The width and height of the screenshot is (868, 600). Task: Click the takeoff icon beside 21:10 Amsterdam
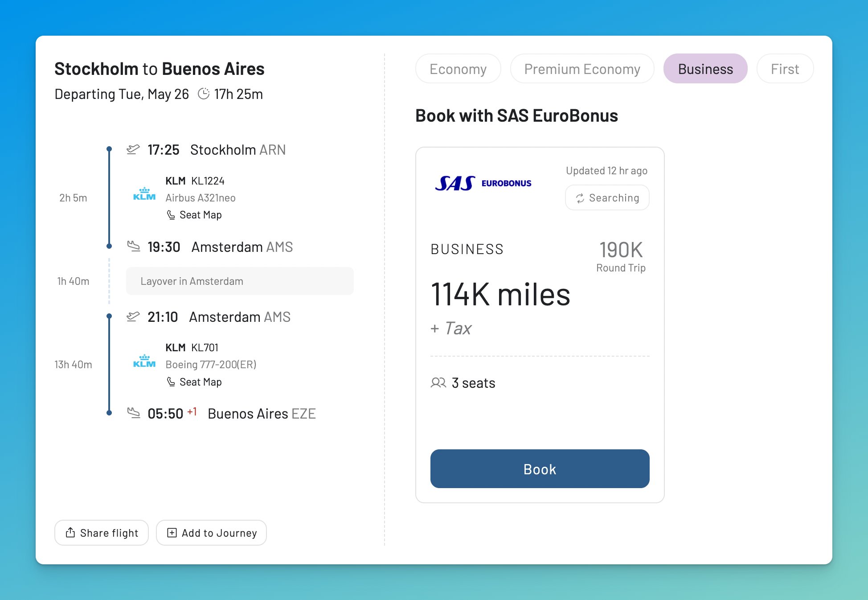click(133, 316)
